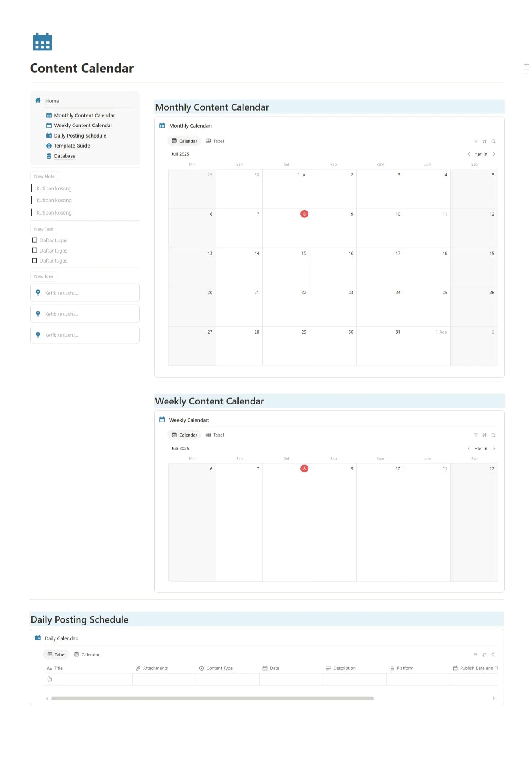Click first Ketik sesuatu idea field

pos(85,293)
